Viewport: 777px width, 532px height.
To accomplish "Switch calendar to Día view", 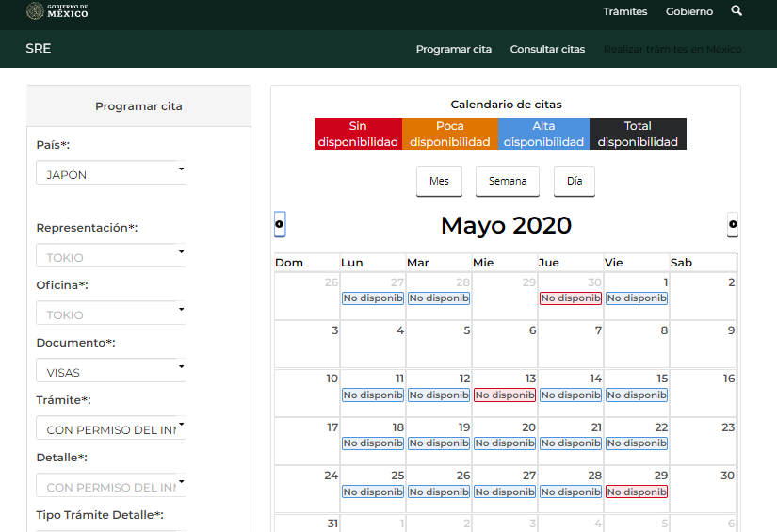I will tap(575, 181).
